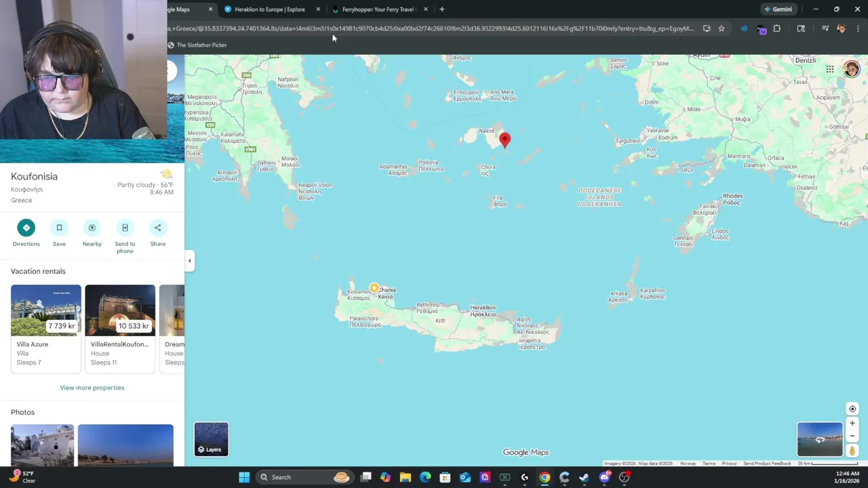Click the taskbar Search box
868x488 pixels.
tap(304, 477)
